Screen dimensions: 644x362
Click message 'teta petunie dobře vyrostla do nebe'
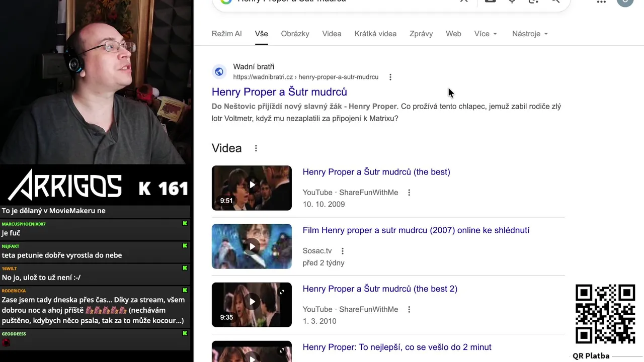pos(62,255)
